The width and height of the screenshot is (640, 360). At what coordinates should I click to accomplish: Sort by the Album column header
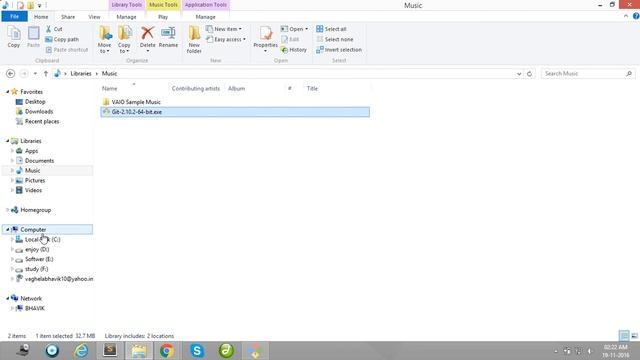coord(236,88)
